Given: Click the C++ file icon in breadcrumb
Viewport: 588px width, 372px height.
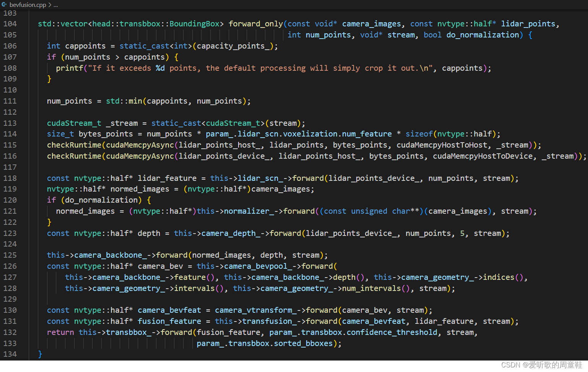Looking at the screenshot, I should pos(4,5).
